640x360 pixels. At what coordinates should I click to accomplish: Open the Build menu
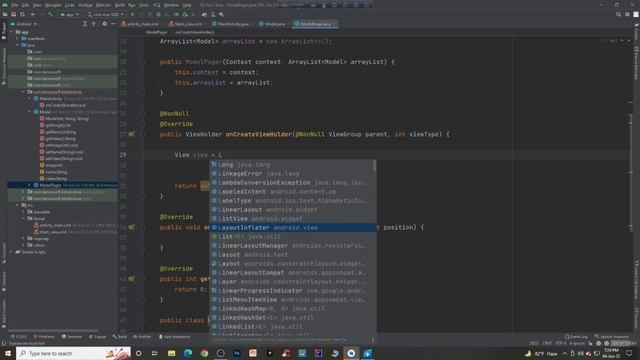coord(120,5)
